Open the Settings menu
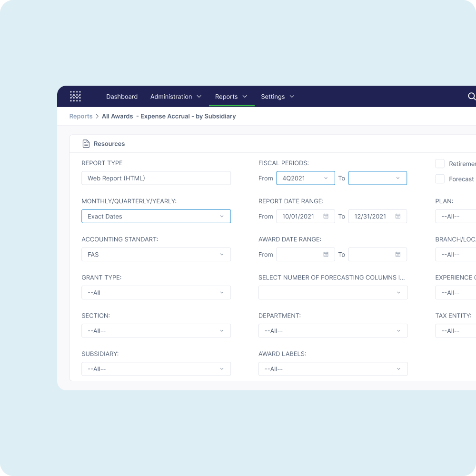 pyautogui.click(x=278, y=97)
